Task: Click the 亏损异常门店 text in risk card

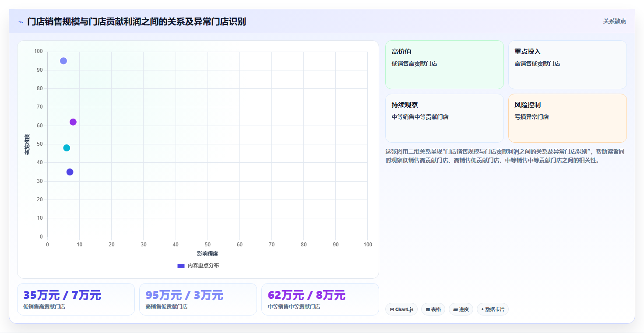Action: (531, 117)
